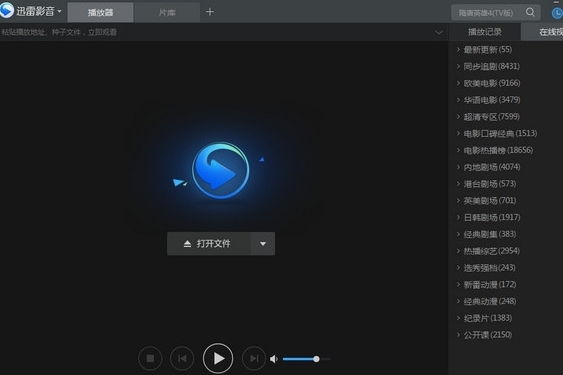Adjust the volume slider
Screen dimensions: 563x375
coord(306,359)
